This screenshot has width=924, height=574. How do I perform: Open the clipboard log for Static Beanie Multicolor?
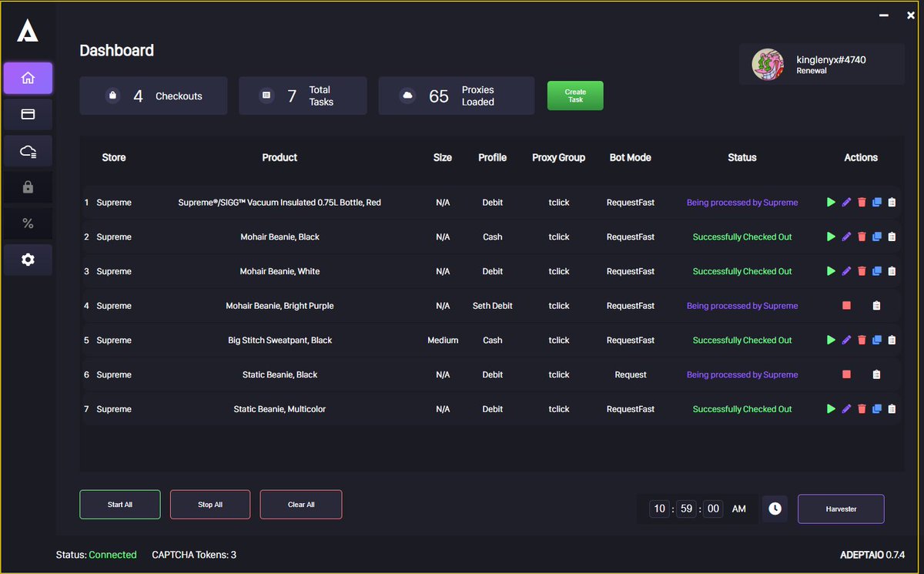click(892, 409)
